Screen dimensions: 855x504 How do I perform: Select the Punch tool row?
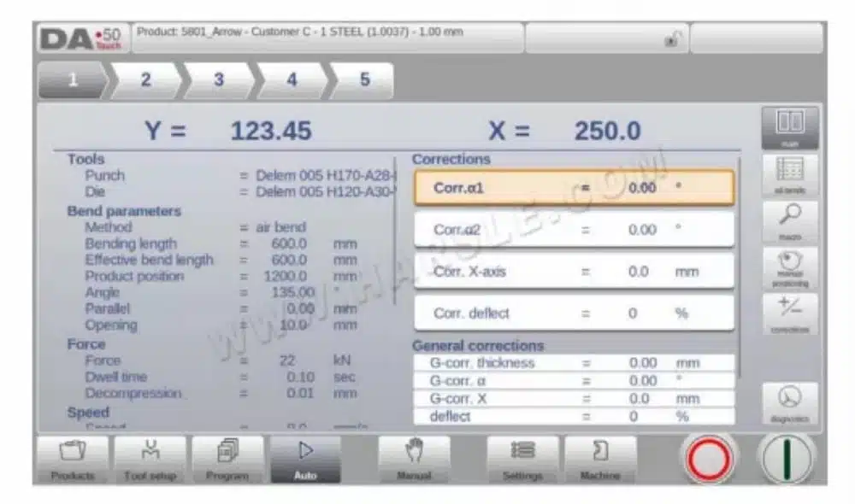click(x=240, y=175)
